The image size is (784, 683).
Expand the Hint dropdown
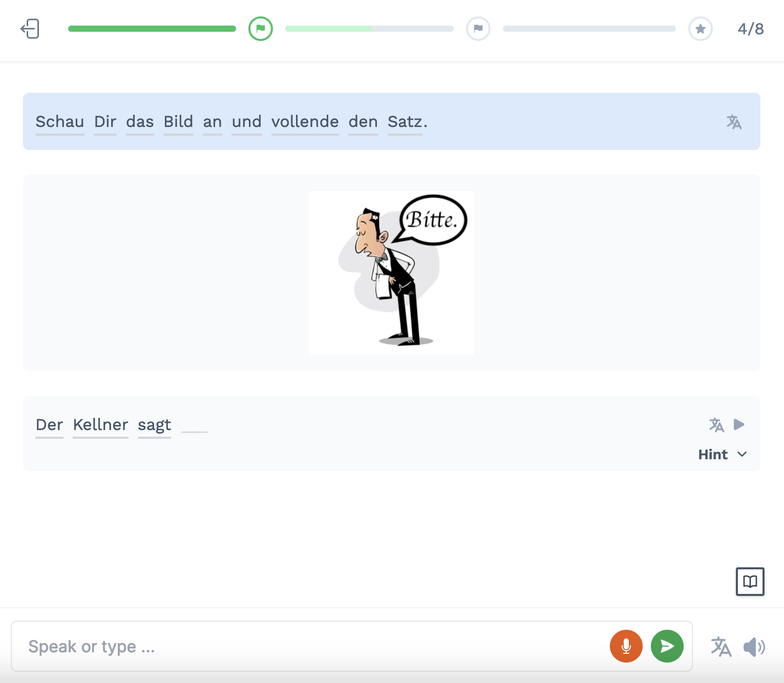pyautogui.click(x=722, y=454)
